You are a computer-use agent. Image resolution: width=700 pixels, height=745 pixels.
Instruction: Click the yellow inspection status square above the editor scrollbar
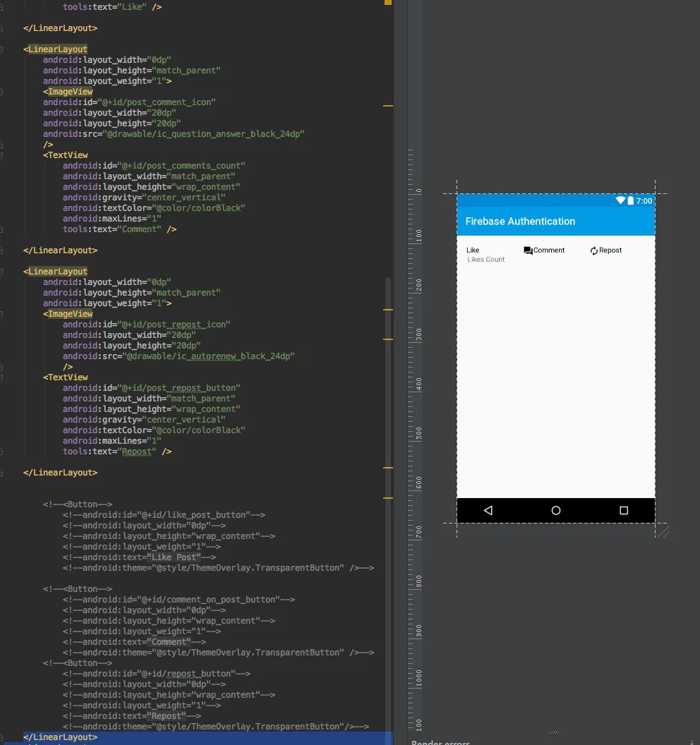point(388,2)
